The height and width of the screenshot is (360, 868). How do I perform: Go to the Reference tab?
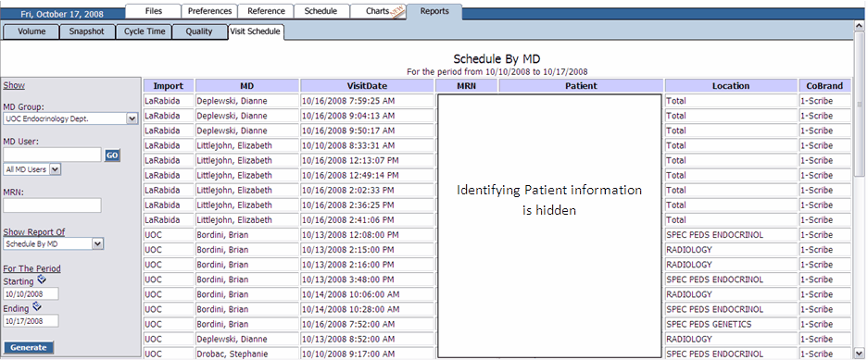click(x=266, y=11)
